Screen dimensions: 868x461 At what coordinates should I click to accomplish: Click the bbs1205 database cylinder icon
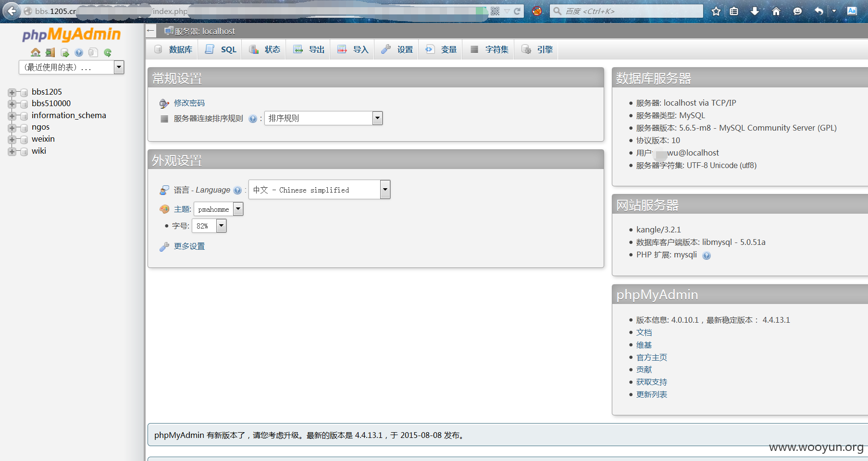click(24, 92)
